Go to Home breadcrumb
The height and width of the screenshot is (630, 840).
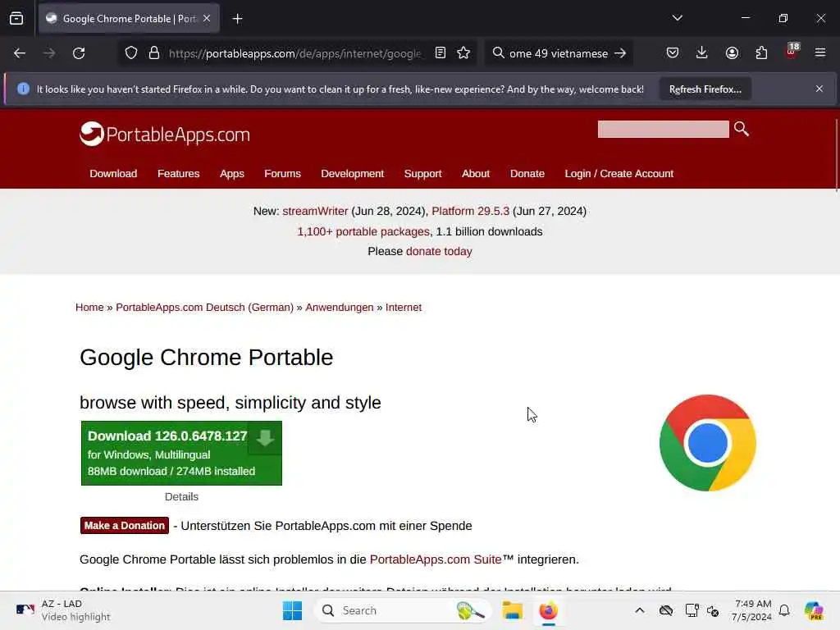pyautogui.click(x=89, y=307)
